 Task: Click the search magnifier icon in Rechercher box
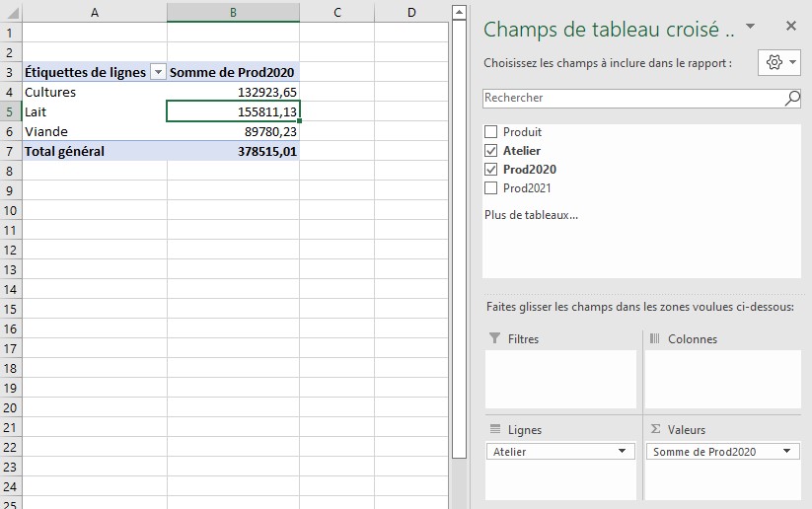792,98
